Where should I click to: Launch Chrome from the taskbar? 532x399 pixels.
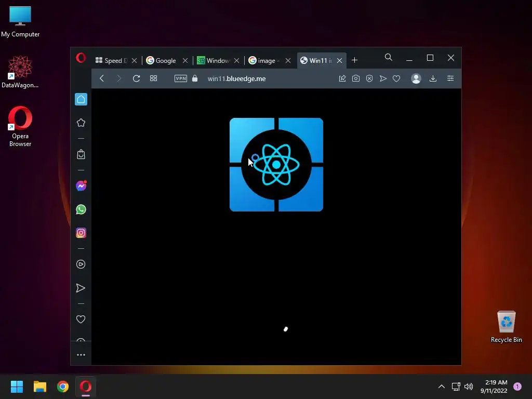point(63,387)
